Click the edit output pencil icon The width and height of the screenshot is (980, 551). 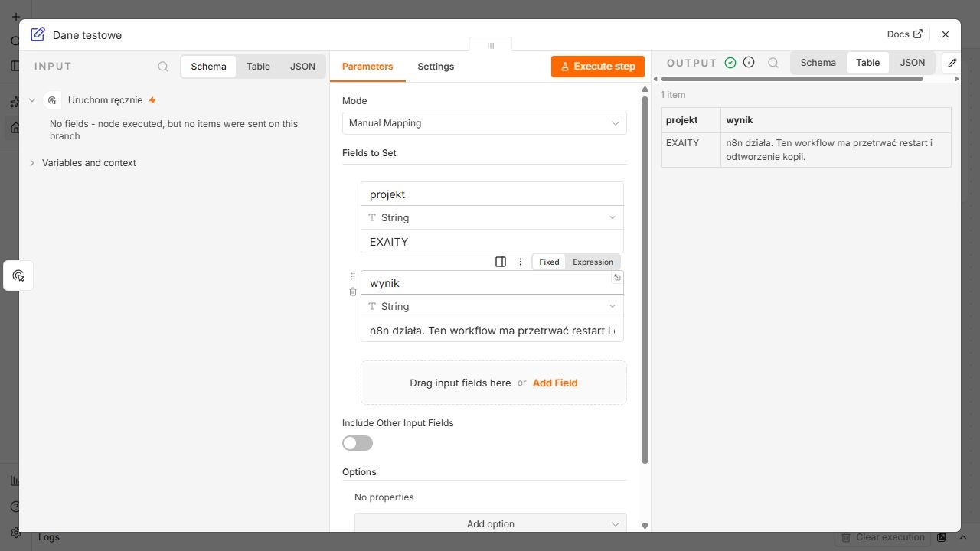(952, 63)
